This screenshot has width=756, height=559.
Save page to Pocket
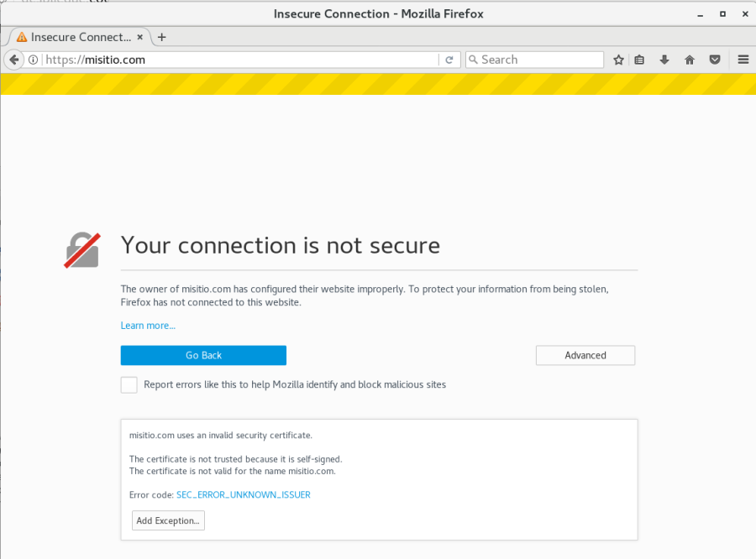click(715, 60)
